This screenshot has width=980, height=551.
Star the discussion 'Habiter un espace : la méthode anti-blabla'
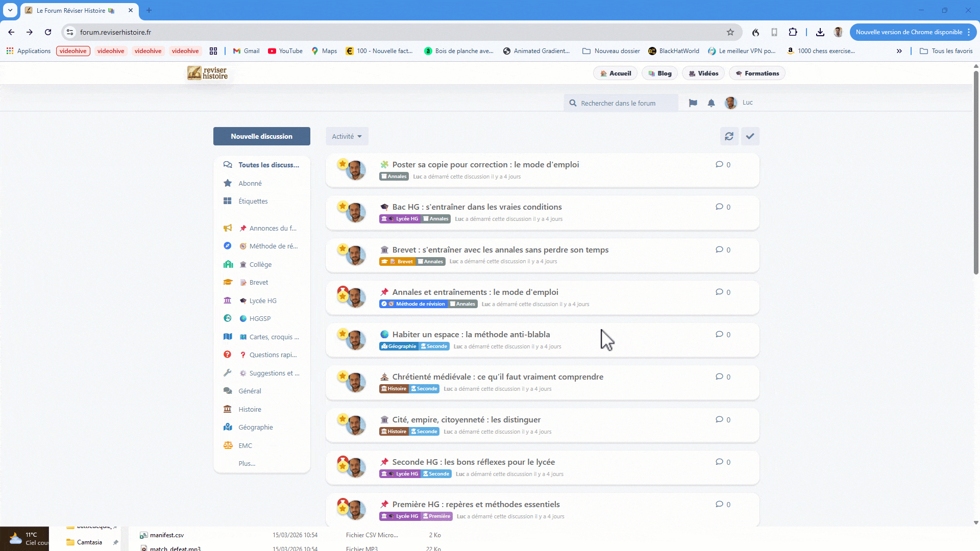click(x=342, y=333)
